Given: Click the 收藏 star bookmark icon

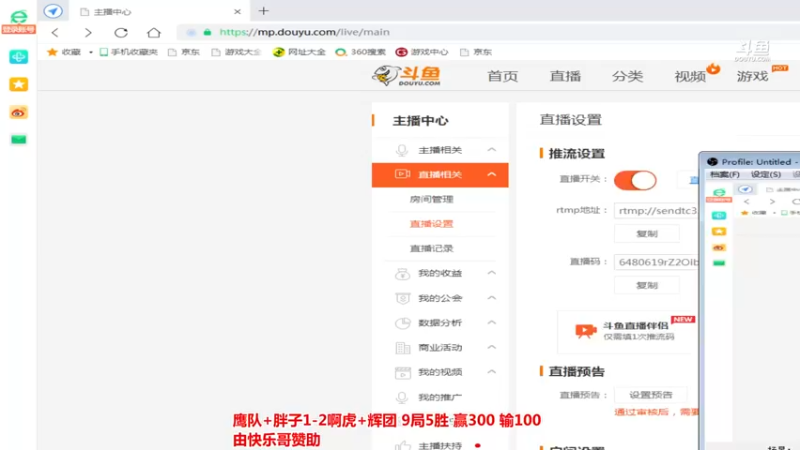Looking at the screenshot, I should (52, 52).
